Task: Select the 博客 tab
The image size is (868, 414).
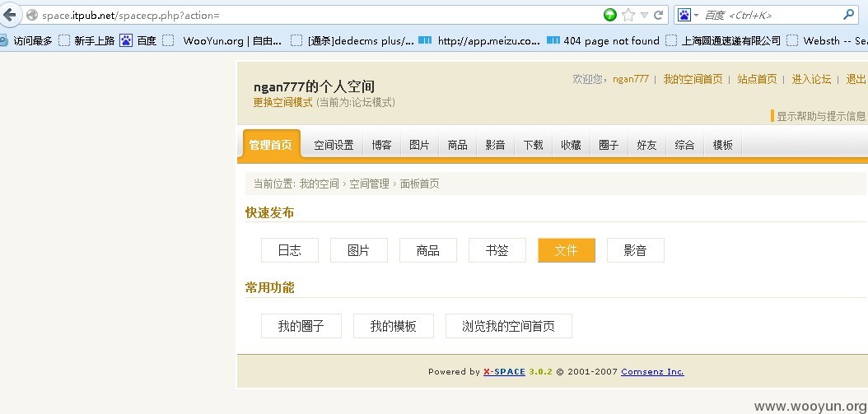Action: (x=382, y=145)
